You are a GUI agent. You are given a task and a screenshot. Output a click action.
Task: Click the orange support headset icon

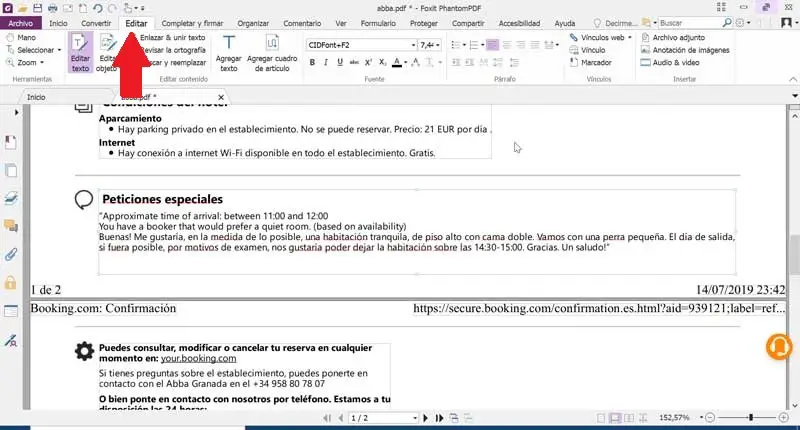tap(779, 346)
